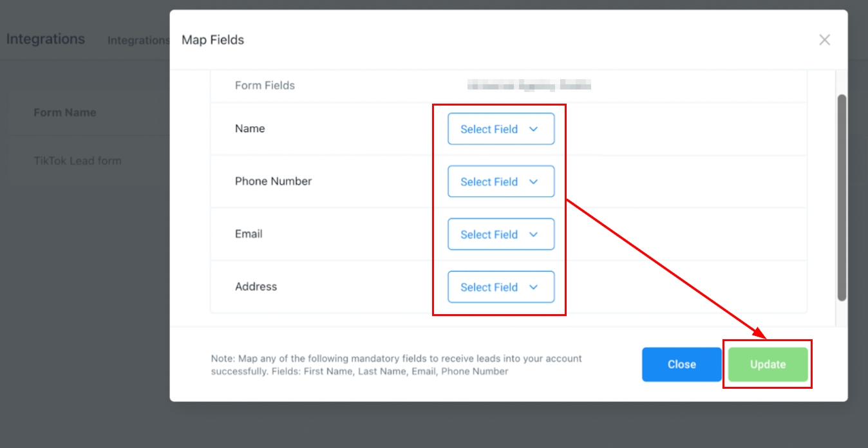The height and width of the screenshot is (448, 868).
Task: Choose a field mapping for Address
Action: coord(501,287)
